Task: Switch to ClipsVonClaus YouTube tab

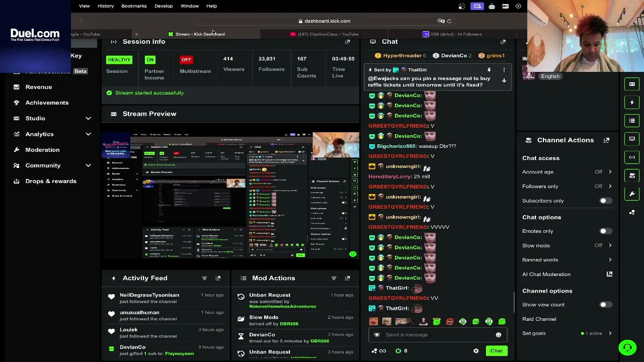Action: (325, 34)
